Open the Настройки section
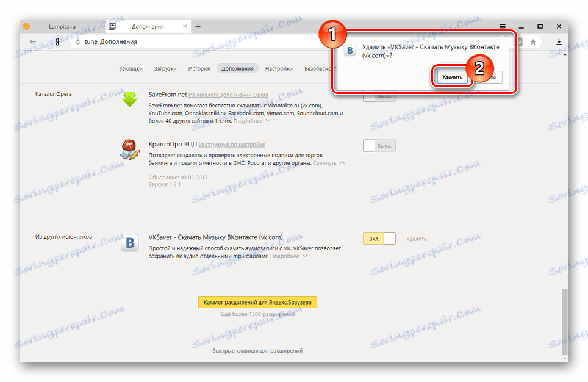This screenshot has height=382, width=588. click(x=279, y=69)
